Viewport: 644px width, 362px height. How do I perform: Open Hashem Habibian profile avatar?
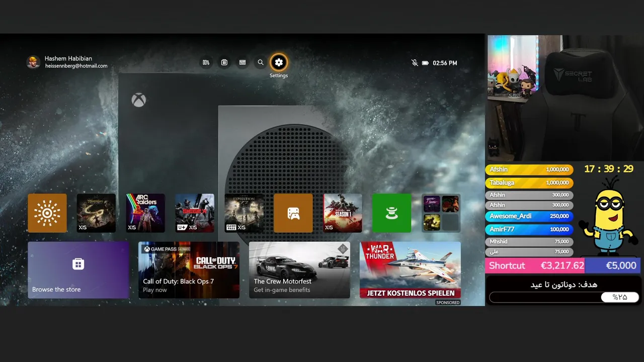(33, 62)
